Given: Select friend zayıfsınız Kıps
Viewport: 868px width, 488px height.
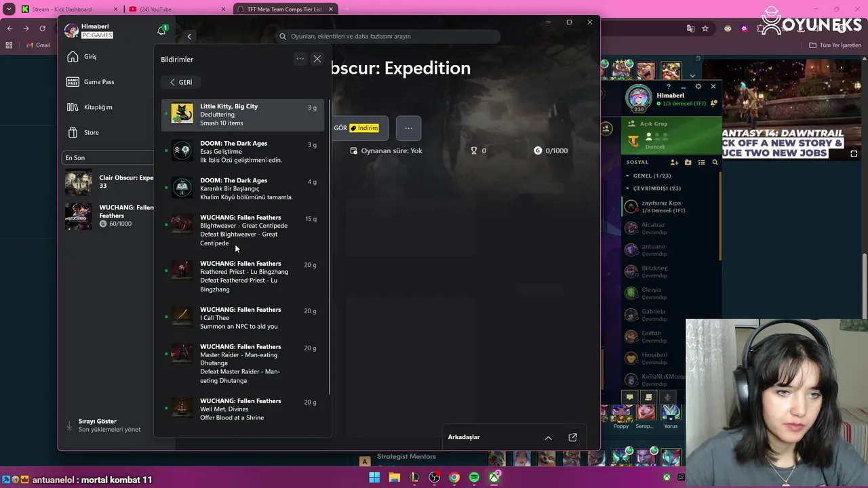Looking at the screenshot, I should click(671, 207).
